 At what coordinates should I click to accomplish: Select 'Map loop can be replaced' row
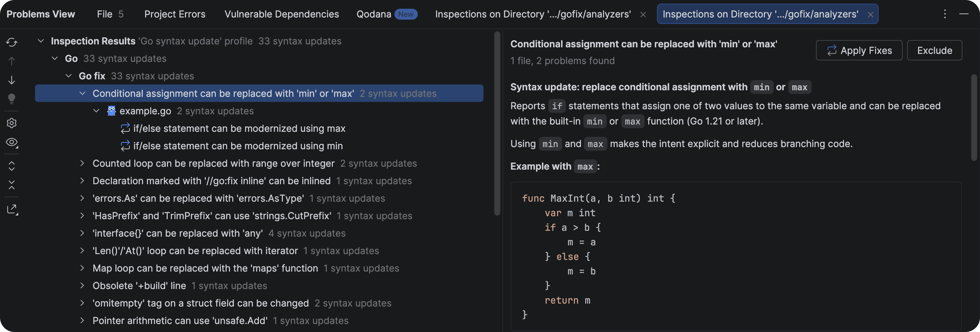tap(259, 268)
